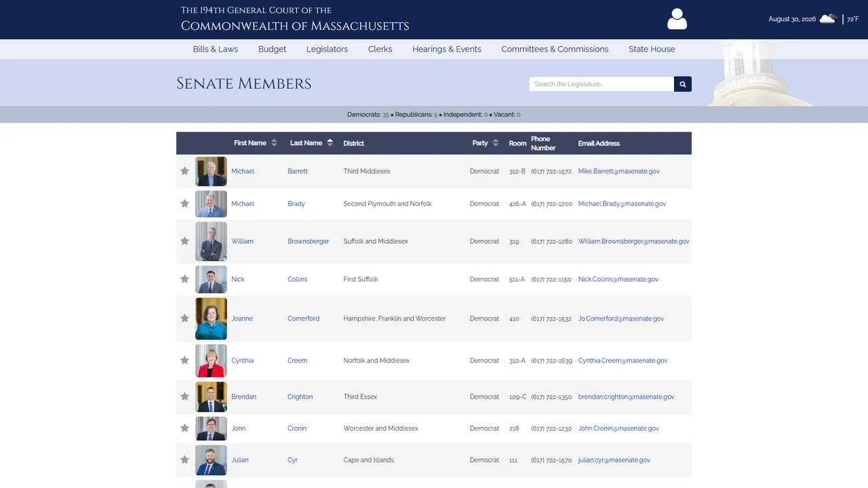Open William Brownsberger's portrait photo
The height and width of the screenshot is (488, 868).
211,241
